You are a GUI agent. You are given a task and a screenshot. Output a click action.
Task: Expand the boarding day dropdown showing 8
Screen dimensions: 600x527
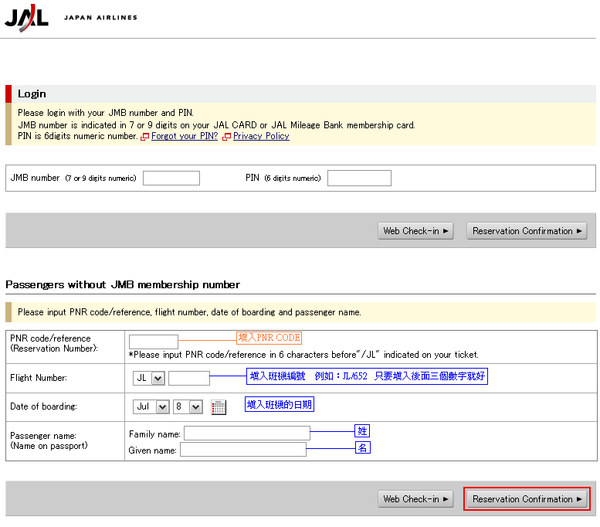(188, 406)
